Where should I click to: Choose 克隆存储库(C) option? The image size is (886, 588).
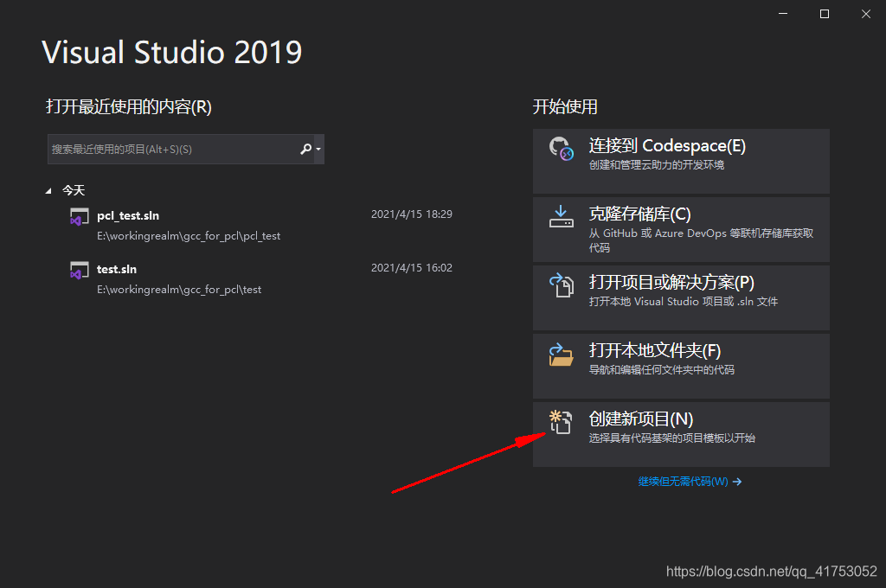pyautogui.click(x=681, y=229)
